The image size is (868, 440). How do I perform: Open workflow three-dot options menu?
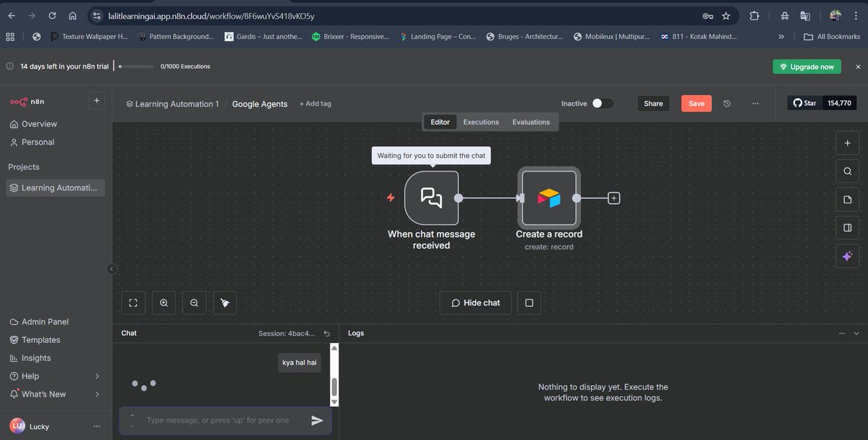click(x=755, y=103)
